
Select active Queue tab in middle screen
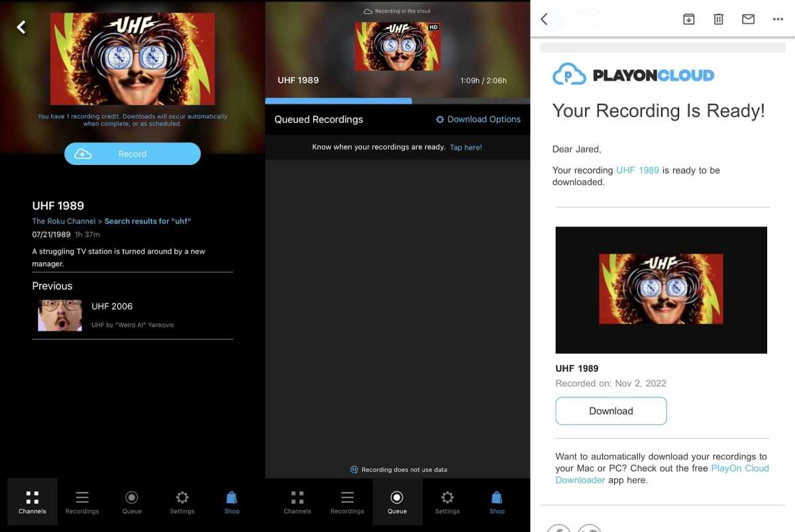397,503
